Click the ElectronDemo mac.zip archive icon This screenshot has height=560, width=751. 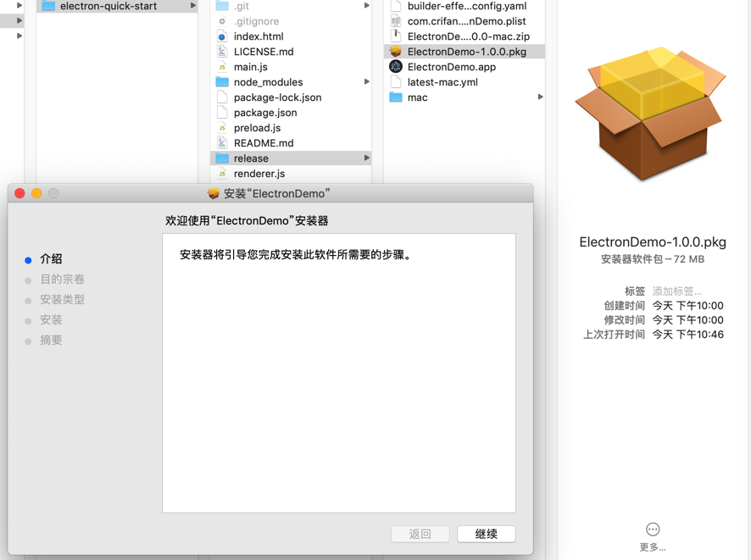[x=396, y=36]
